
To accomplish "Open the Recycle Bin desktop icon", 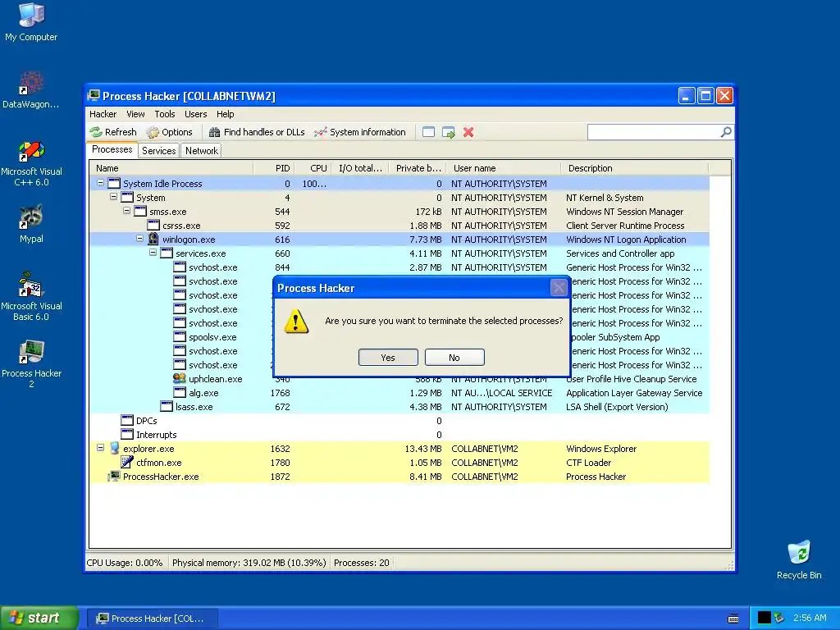I will pos(799,559).
